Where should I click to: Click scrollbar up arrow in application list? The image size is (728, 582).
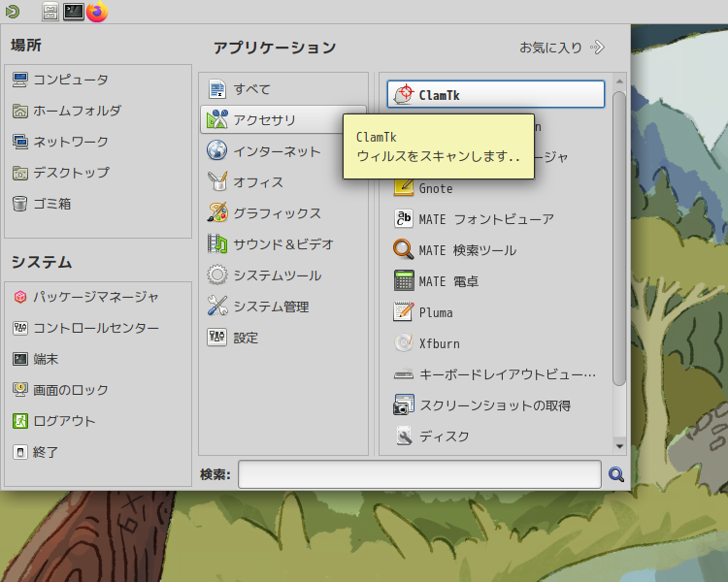(x=619, y=81)
